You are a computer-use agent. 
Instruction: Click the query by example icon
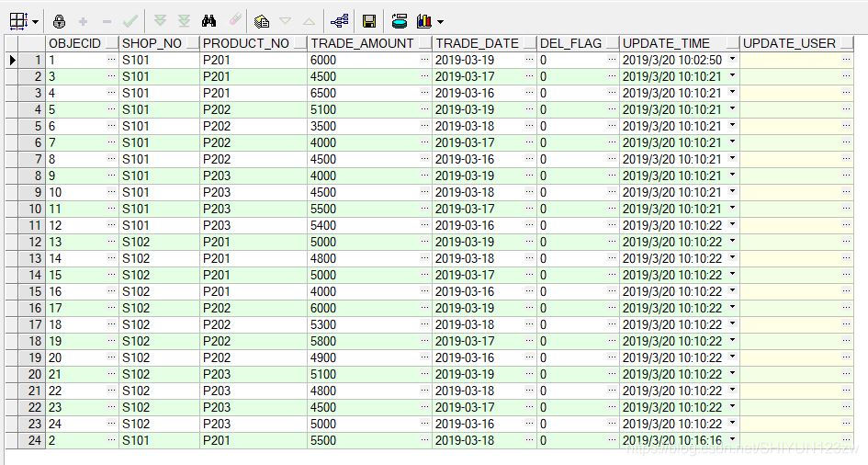[261, 21]
